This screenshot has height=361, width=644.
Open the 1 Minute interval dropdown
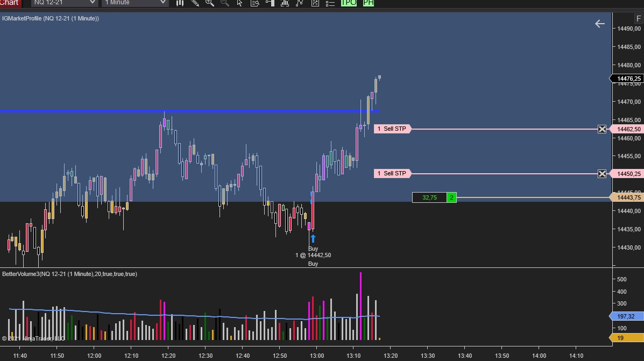pos(135,3)
